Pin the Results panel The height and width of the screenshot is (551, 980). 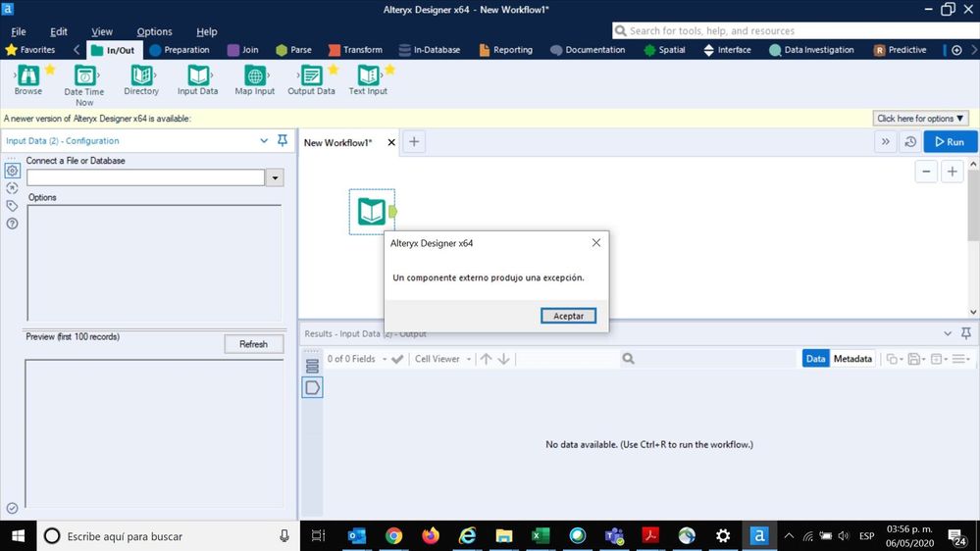pyautogui.click(x=966, y=333)
